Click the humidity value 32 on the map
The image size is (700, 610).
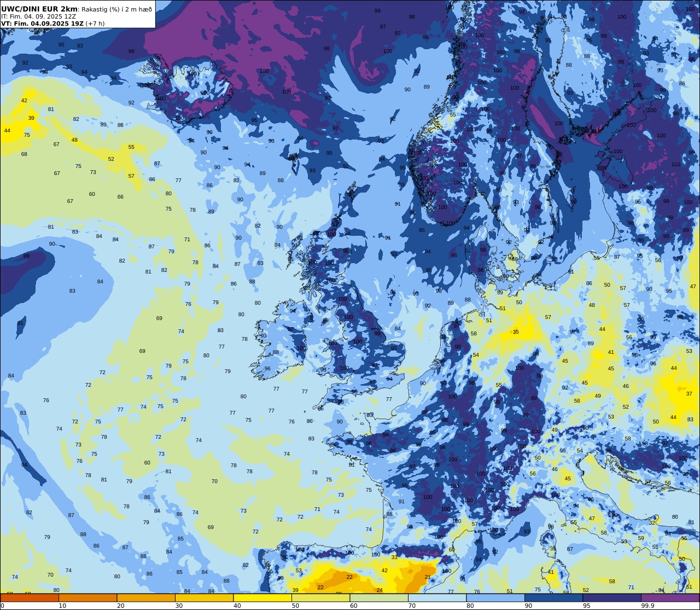[652, 522]
